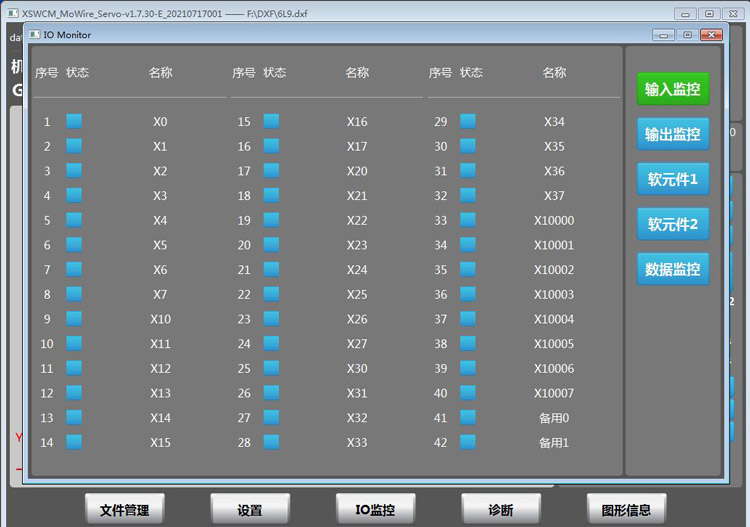Click status square beside 备用1

pyautogui.click(x=468, y=442)
